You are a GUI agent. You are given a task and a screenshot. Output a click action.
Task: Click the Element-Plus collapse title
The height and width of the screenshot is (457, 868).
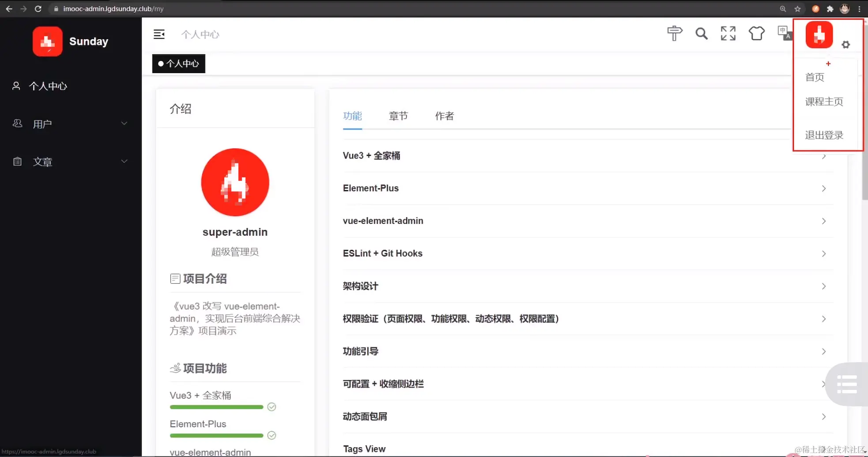[x=370, y=188]
